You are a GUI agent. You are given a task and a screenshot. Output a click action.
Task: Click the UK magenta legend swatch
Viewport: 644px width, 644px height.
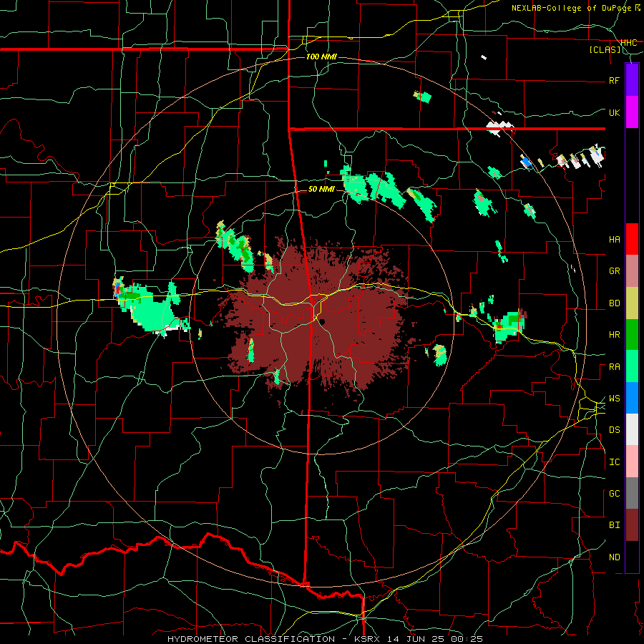632,112
